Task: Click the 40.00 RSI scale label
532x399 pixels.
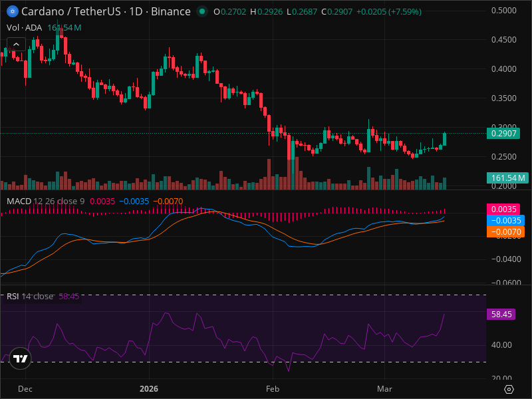Action: [x=502, y=345]
